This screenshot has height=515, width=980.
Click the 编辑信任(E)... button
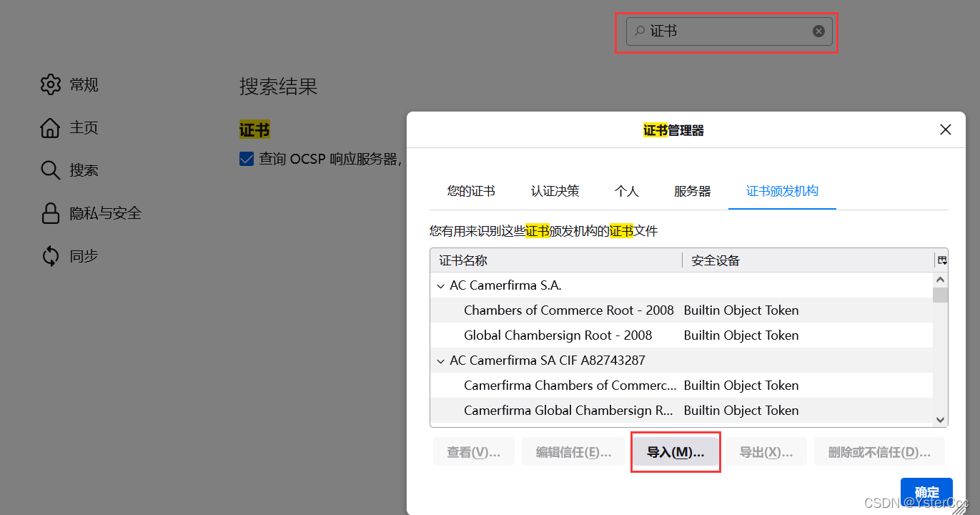(x=574, y=452)
